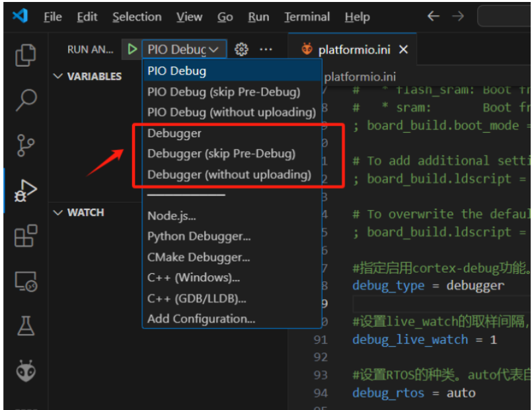
Task: Choose PIO Debug from configuration list
Action: click(x=232, y=71)
